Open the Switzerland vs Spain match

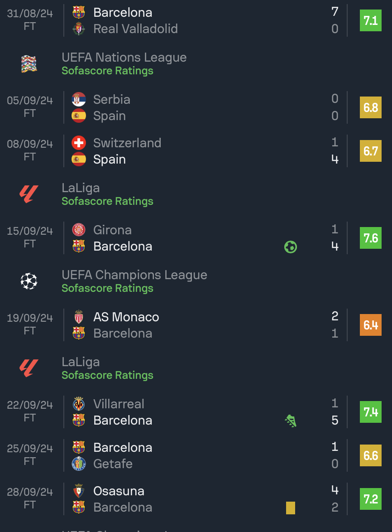(196, 151)
